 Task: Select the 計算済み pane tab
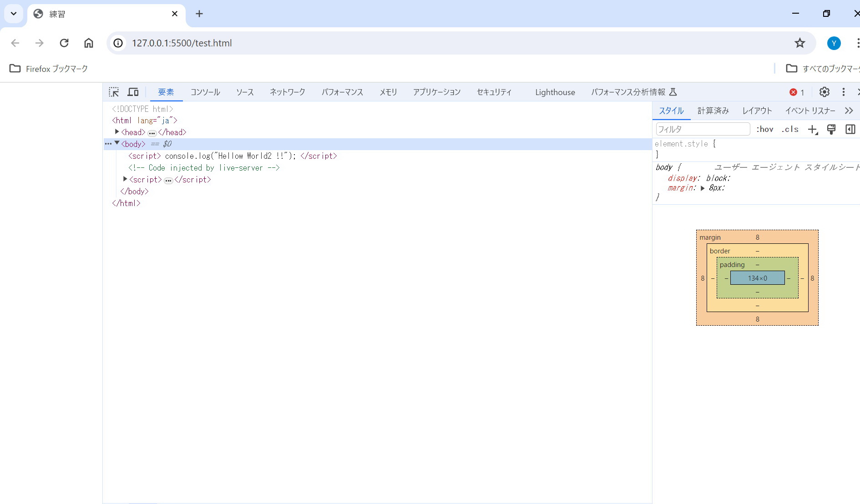click(713, 111)
